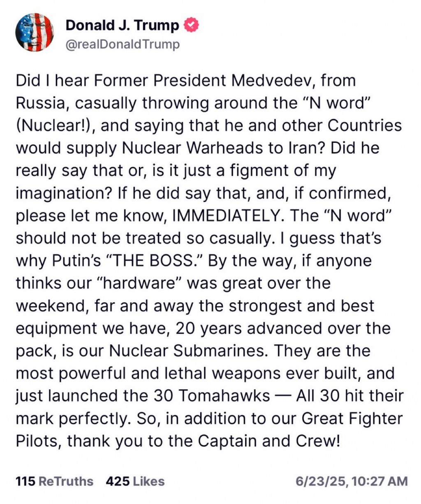Click the words "Great Fighter"
This screenshot has height=504, width=421.
(352, 418)
